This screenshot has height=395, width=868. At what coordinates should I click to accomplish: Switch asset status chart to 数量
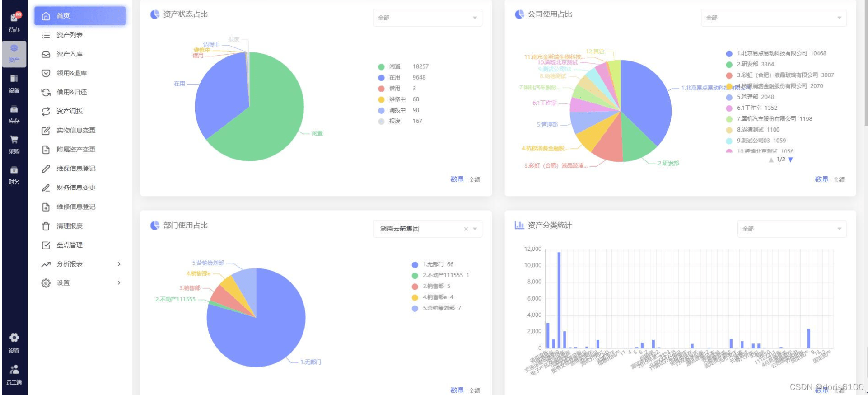(x=457, y=179)
